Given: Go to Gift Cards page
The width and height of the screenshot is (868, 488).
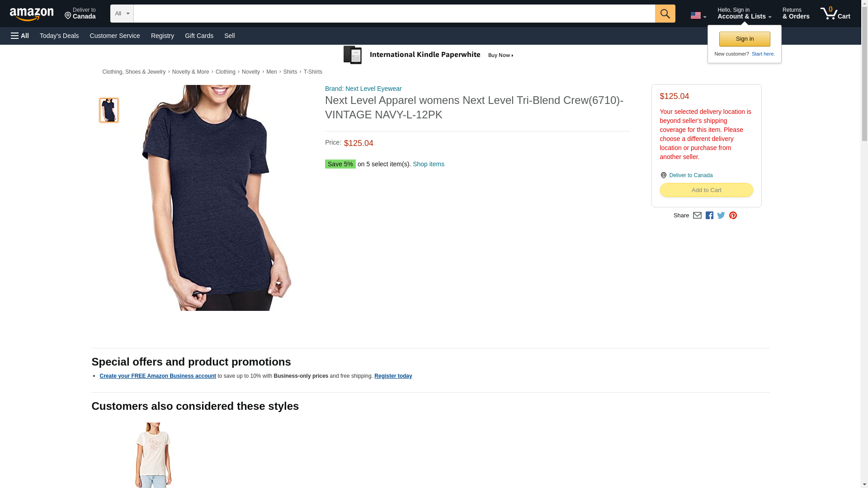Looking at the screenshot, I should (x=199, y=36).
